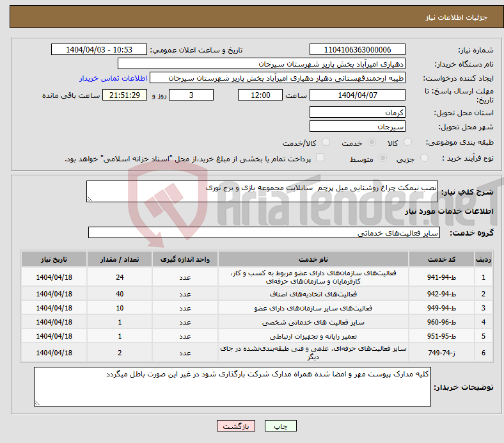Click the resize handle of the buyer notes textarea
The width and height of the screenshot is (504, 443).
[37, 403]
